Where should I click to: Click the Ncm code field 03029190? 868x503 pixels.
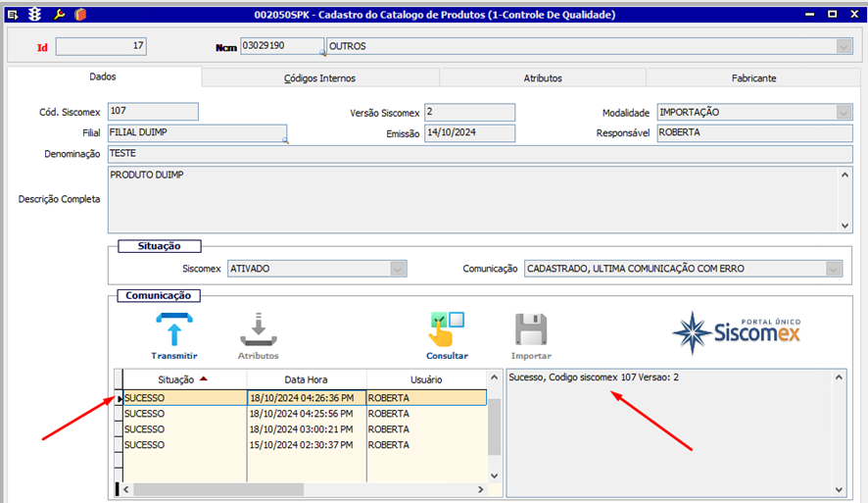click(x=282, y=46)
